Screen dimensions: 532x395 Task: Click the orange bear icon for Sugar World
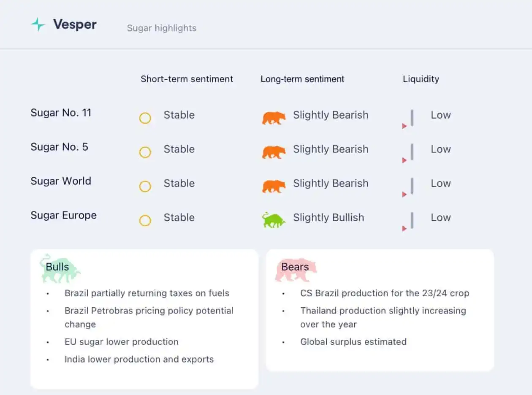coord(274,186)
